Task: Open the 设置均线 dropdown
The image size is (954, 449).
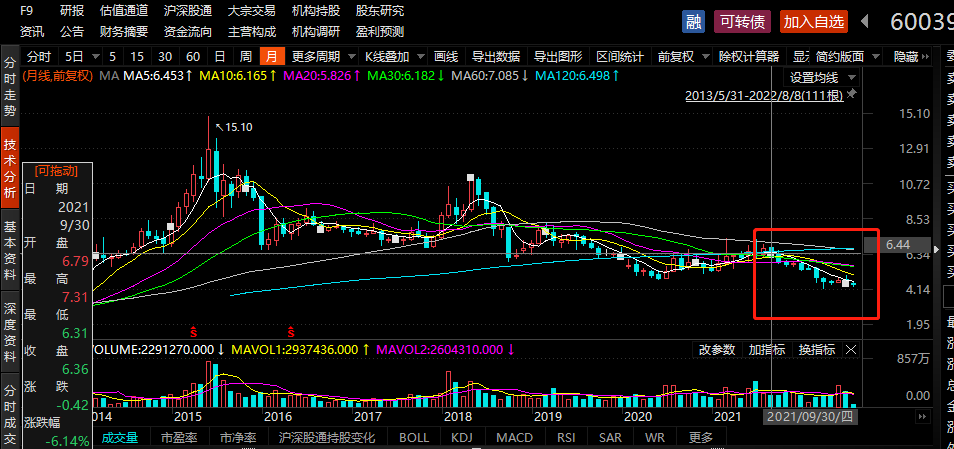Action: [x=820, y=76]
